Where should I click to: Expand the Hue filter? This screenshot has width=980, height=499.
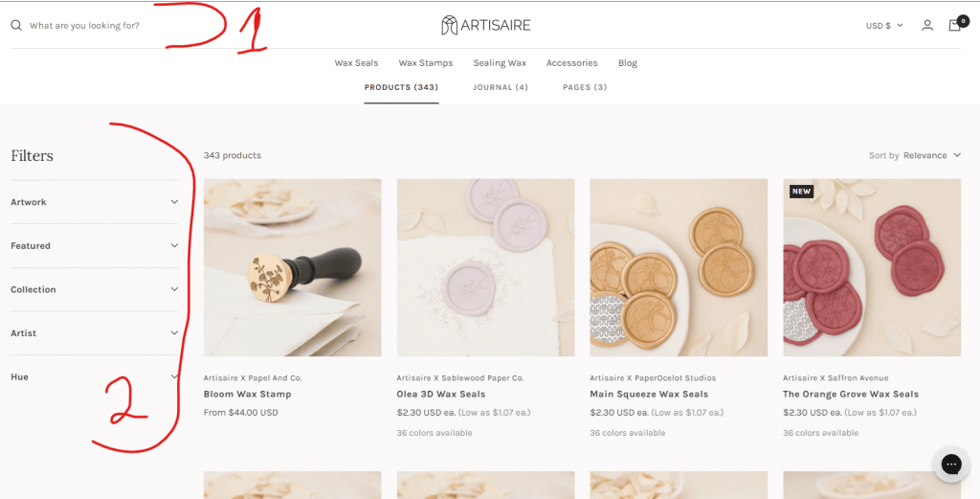coord(95,377)
